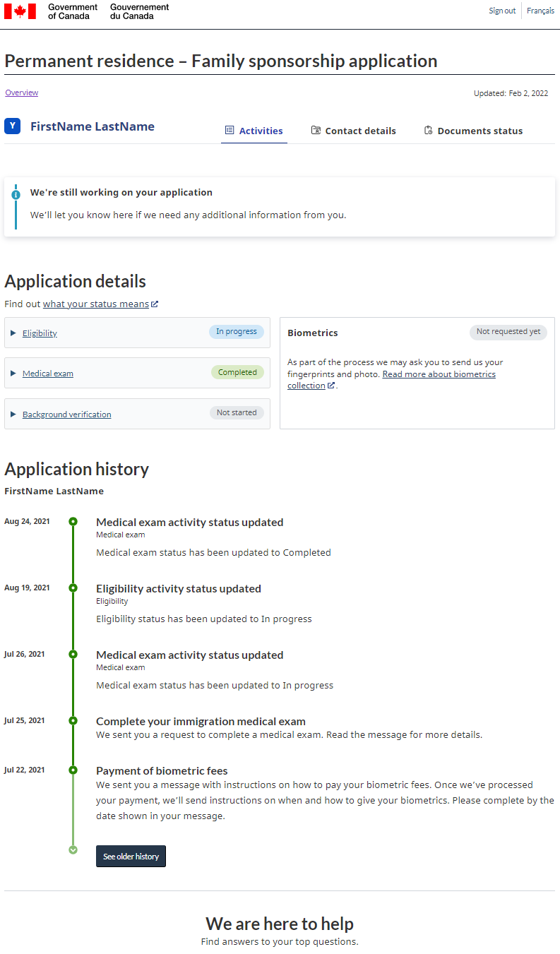Click the Government of Canada flag logo
The image size is (560, 954).
pos(20,11)
